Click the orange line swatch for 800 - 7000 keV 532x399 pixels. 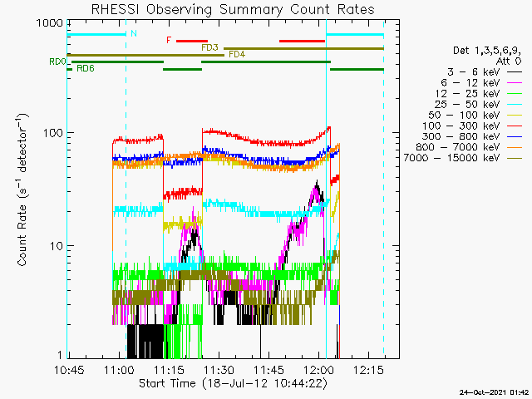[515, 148]
